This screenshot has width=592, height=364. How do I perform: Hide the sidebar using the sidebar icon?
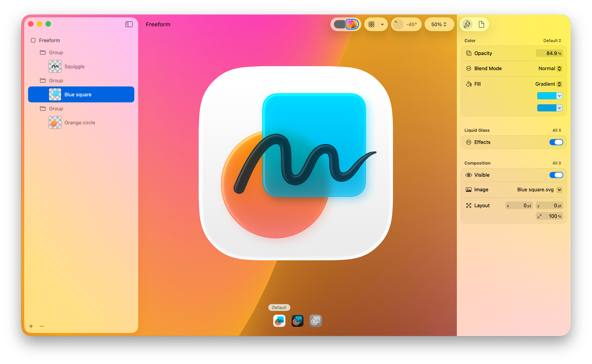[129, 24]
